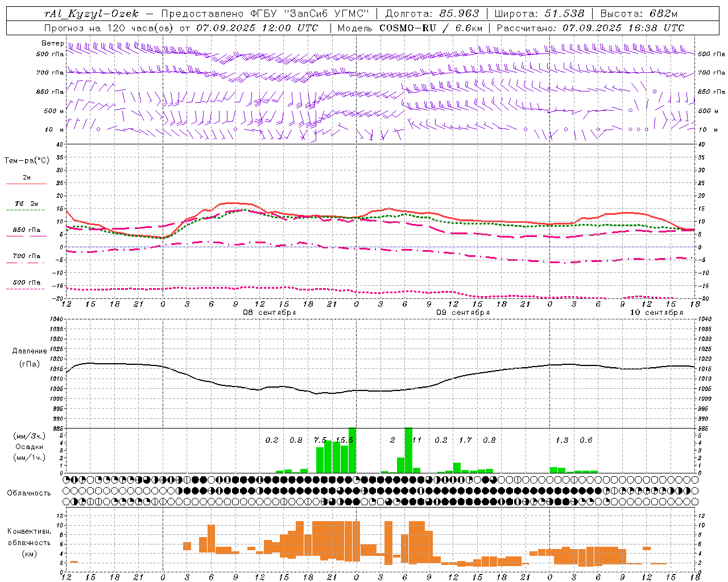Click the Осадки precipitation section label
This screenshot has height=582, width=728.
[30, 447]
